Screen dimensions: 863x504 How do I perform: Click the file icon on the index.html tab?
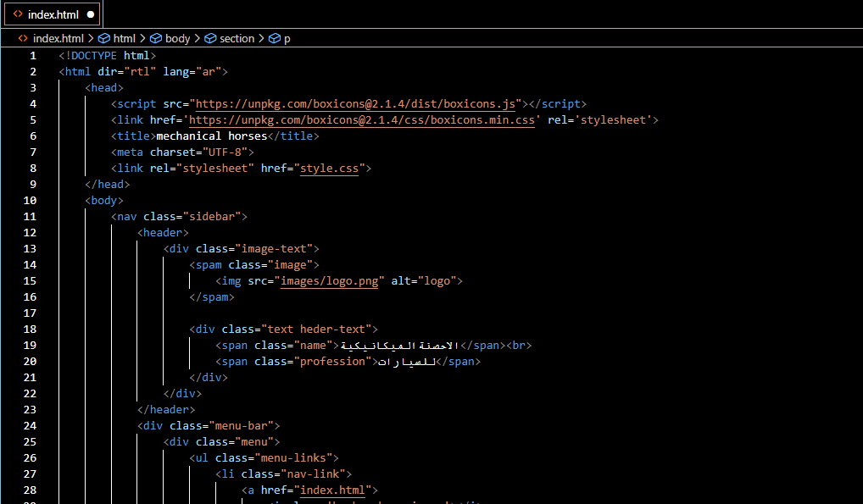pos(18,14)
